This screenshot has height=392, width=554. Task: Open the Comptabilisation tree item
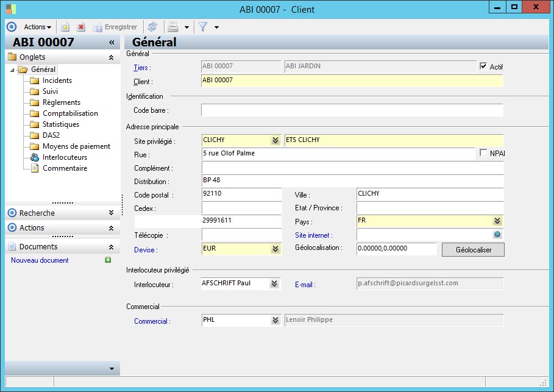click(x=70, y=113)
